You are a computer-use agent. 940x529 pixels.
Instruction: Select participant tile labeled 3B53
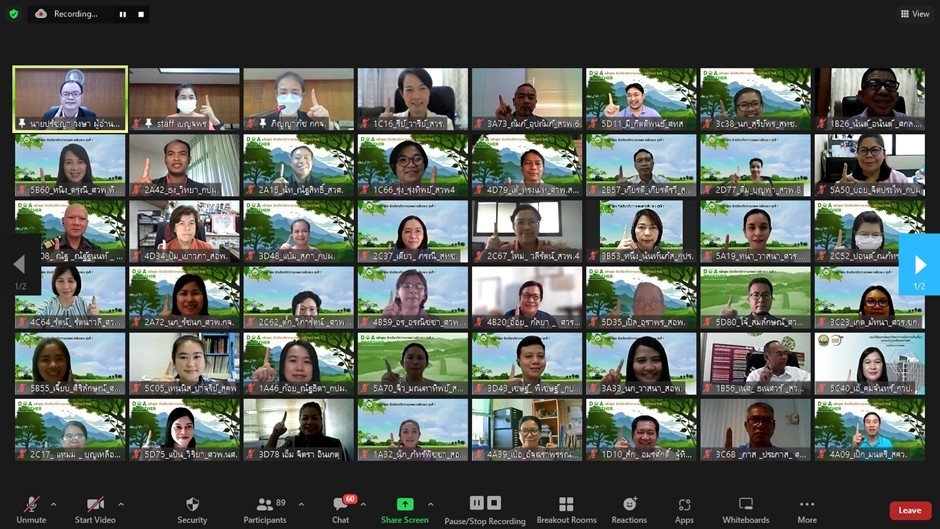[x=641, y=232]
